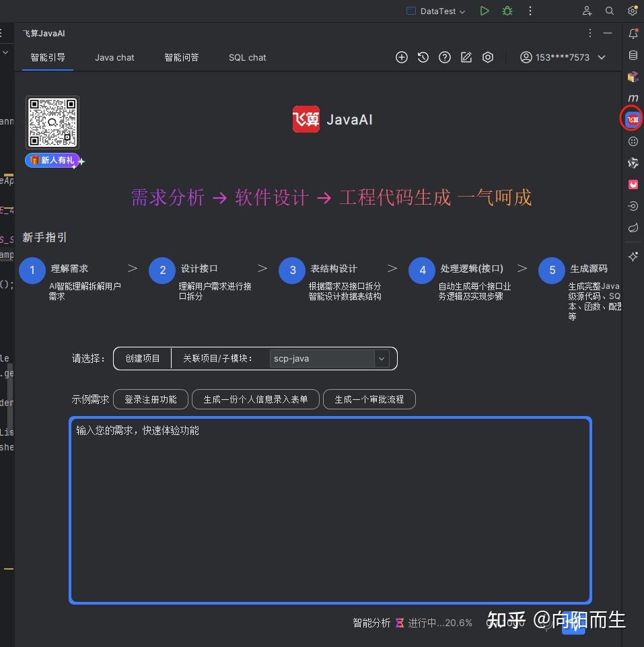644x647 pixels.
Task: Open the Database tool window icon
Action: pos(632,55)
